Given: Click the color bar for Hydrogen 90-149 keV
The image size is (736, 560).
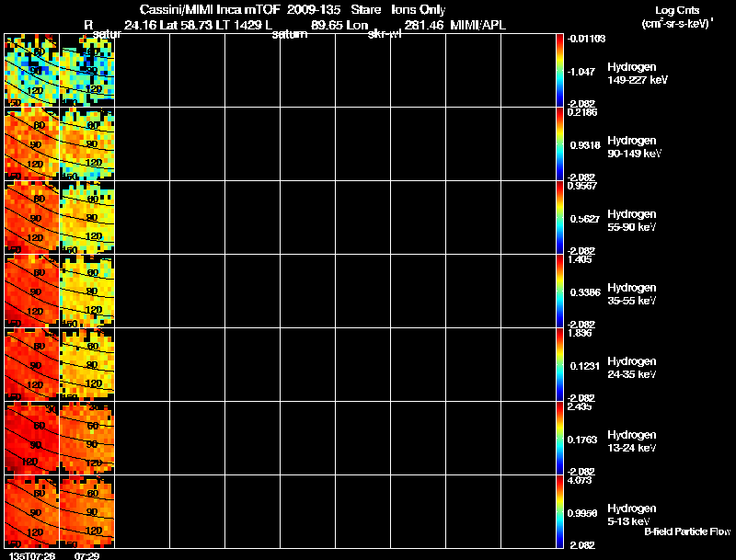Looking at the screenshot, I should point(559,143).
